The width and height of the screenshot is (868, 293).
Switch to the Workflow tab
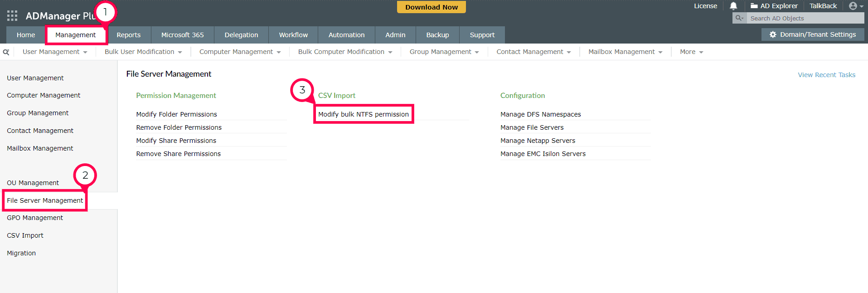pos(293,35)
